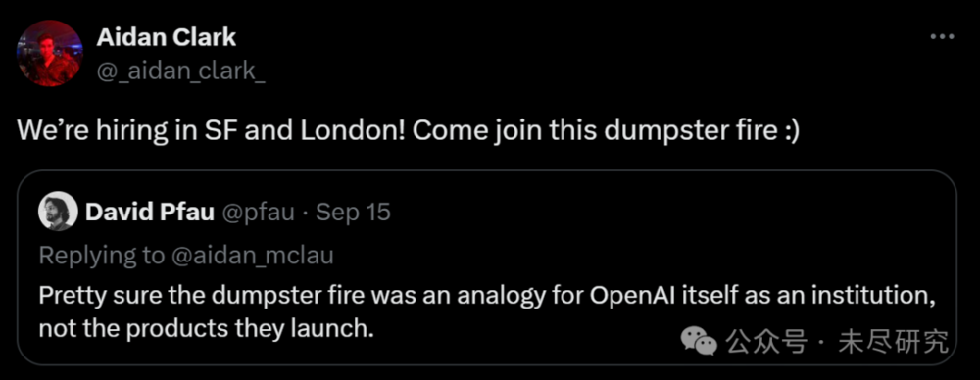Open Aidan Clark's profile picture
Screen dimensions: 980x380
tap(49, 53)
